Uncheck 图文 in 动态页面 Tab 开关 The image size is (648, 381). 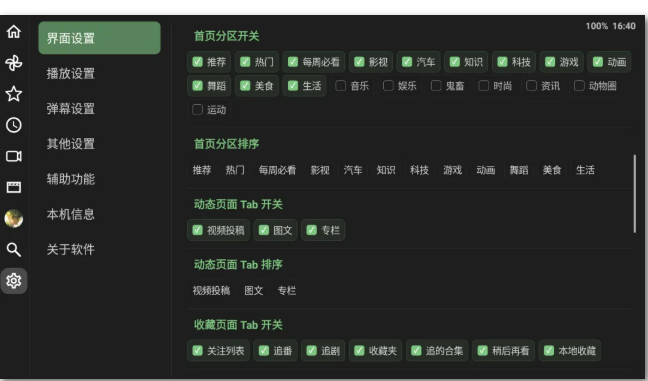pyautogui.click(x=264, y=230)
